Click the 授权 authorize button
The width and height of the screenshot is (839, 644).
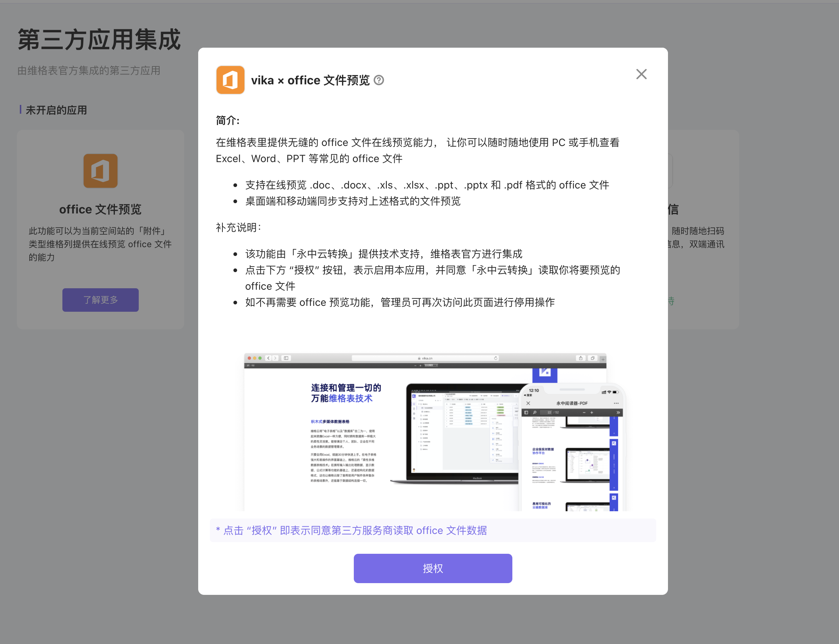point(432,568)
